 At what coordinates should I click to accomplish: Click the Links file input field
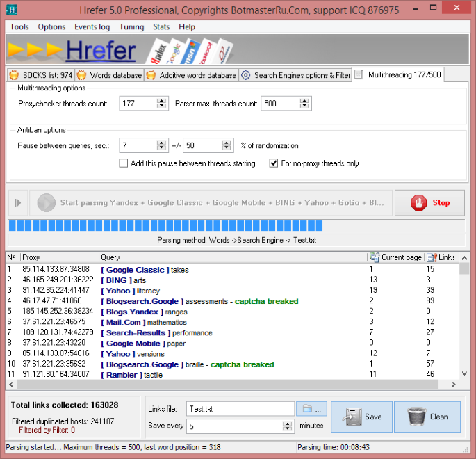(240, 408)
